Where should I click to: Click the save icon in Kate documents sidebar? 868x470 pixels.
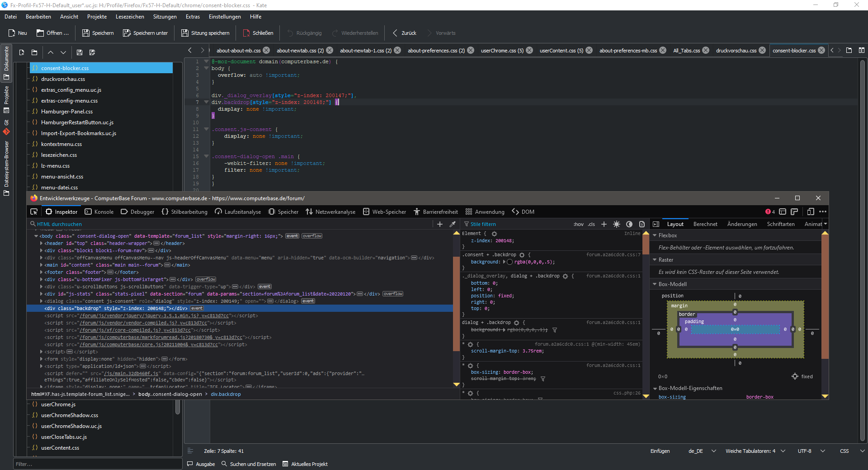pyautogui.click(x=80, y=52)
